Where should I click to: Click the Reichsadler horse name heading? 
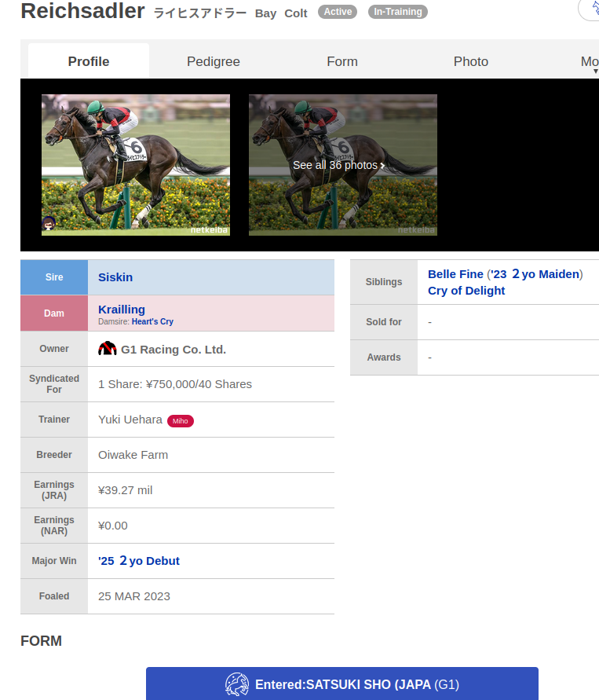(x=82, y=11)
